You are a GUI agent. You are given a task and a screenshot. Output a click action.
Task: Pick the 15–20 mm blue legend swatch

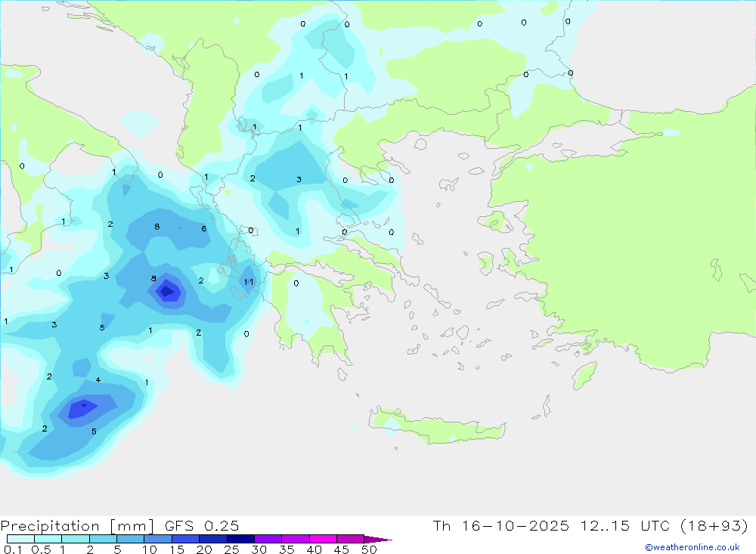(x=185, y=539)
